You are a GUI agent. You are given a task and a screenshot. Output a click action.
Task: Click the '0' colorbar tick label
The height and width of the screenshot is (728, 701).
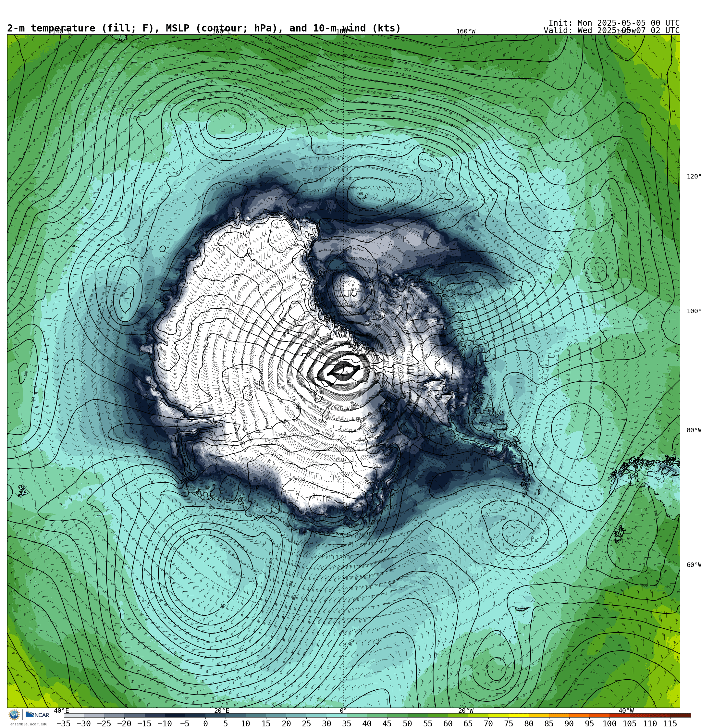205,723
